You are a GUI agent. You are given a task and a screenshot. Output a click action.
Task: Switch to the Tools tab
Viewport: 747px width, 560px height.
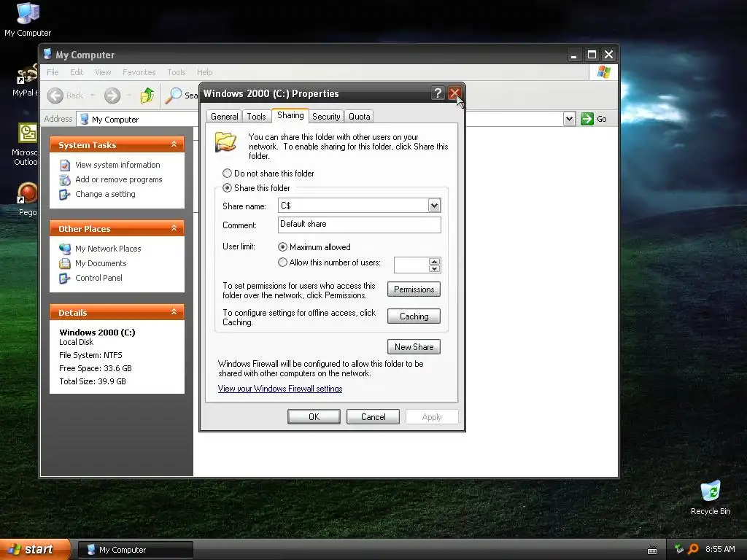coord(256,117)
